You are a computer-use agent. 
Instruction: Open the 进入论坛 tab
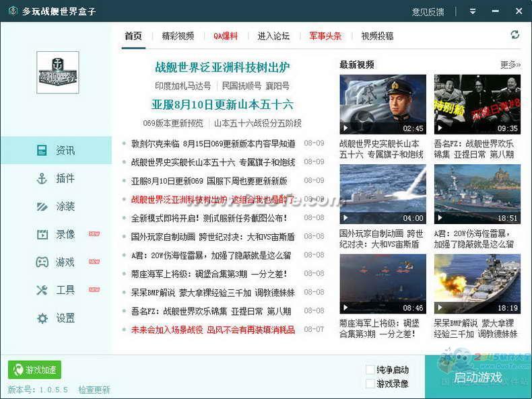273,36
